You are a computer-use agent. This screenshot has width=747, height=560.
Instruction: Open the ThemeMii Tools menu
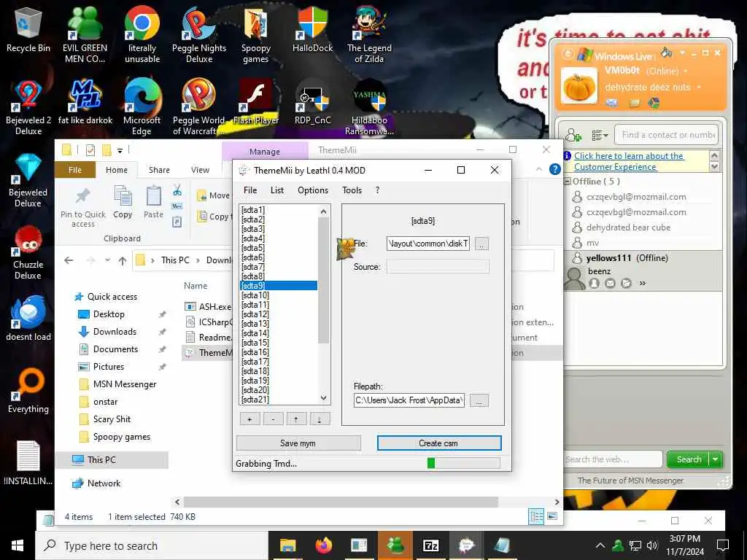pos(352,190)
